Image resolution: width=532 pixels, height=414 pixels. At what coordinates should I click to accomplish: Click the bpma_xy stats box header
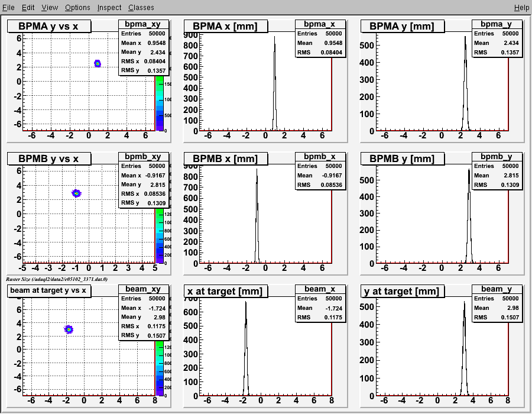tap(143, 24)
